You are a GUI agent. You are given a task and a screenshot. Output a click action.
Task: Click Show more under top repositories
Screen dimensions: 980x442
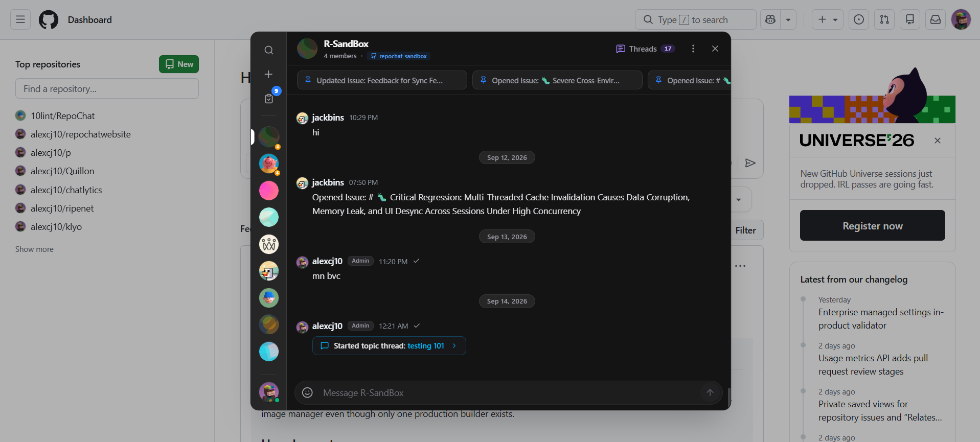34,249
